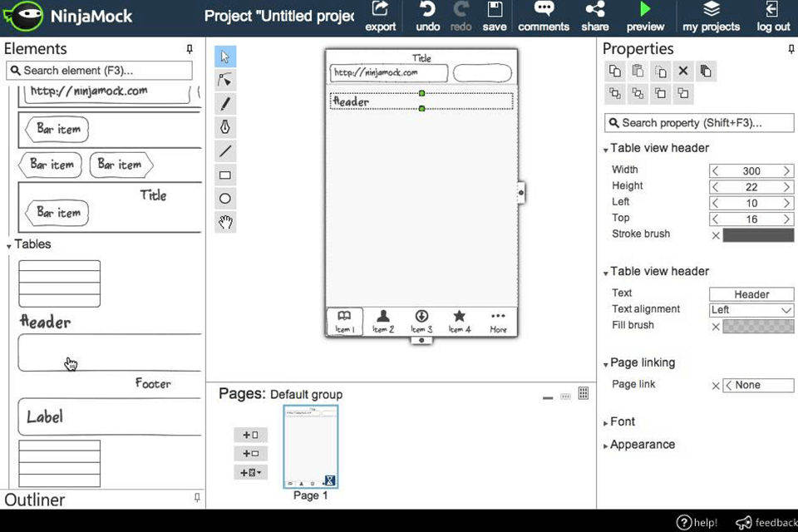
Task: Select the path-edit node tool
Action: tap(225, 80)
